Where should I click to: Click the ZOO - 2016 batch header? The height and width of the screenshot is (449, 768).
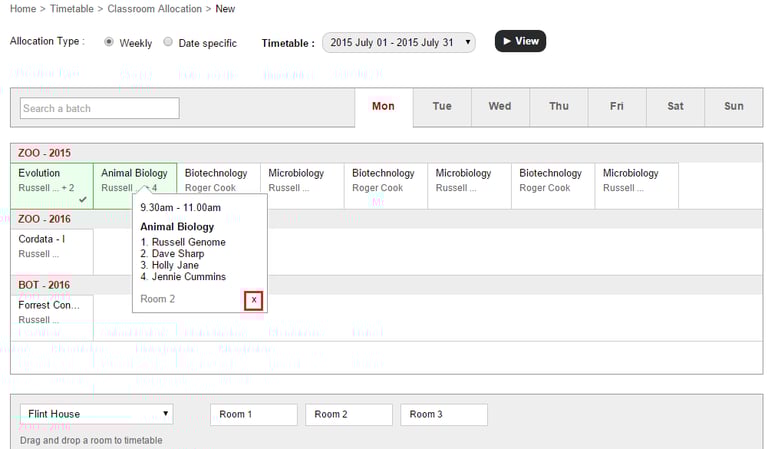(x=386, y=219)
